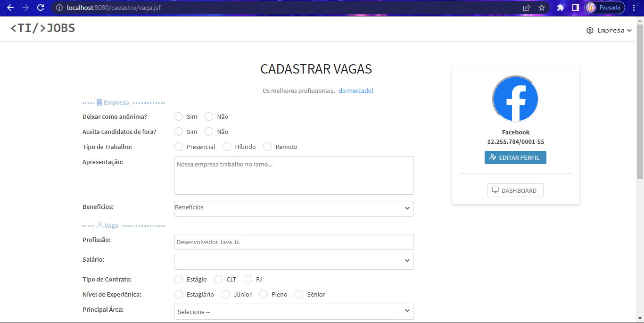The width and height of the screenshot is (644, 323).
Task: Open the browser extensions puzzle icon
Action: click(x=561, y=8)
